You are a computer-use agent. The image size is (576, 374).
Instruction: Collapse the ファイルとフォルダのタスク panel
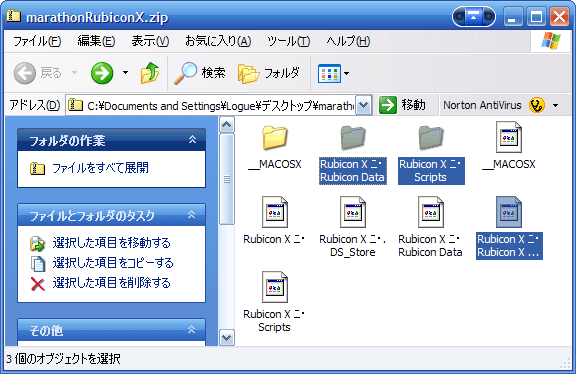(191, 215)
